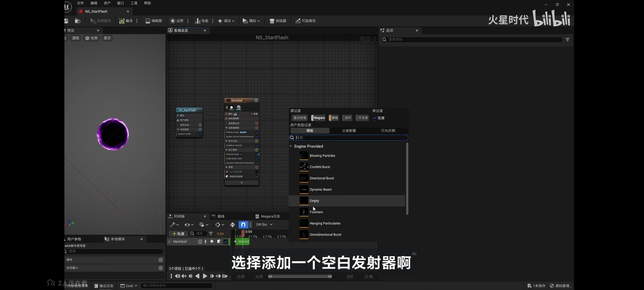The width and height of the screenshot is (644, 290).
Task: Toggle the MeshBall emitter node checkbox
Action: pyautogui.click(x=229, y=100)
